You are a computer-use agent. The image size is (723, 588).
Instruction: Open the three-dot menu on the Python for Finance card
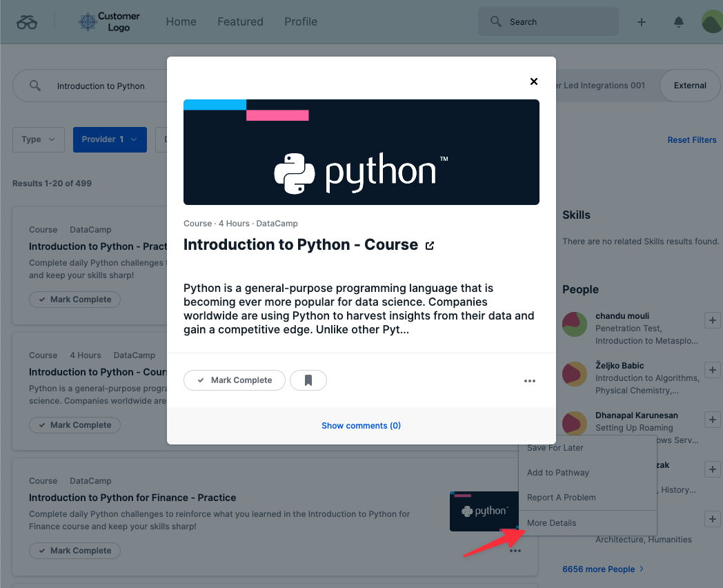coord(515,551)
